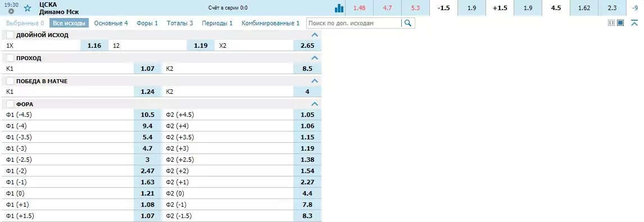Pick Ф1 (-4) odds 9.4
The image size is (644, 222).
[147, 126]
